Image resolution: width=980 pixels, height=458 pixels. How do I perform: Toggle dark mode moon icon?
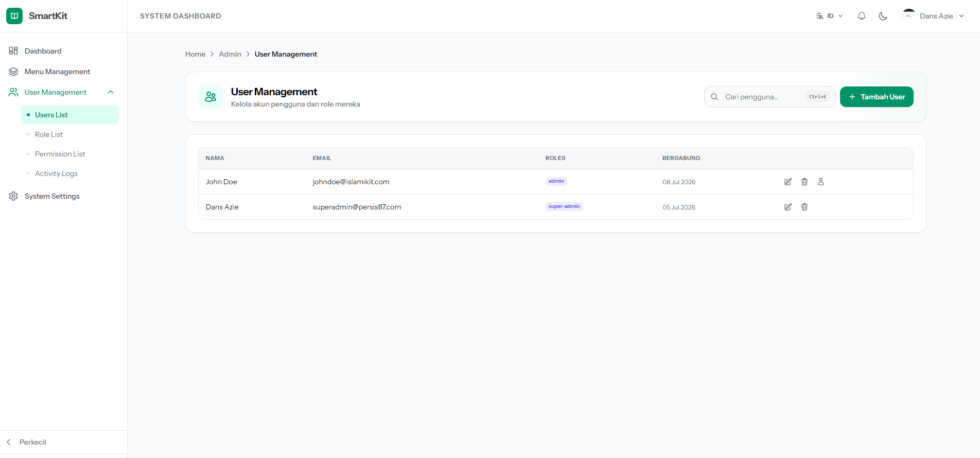pyautogui.click(x=883, y=16)
